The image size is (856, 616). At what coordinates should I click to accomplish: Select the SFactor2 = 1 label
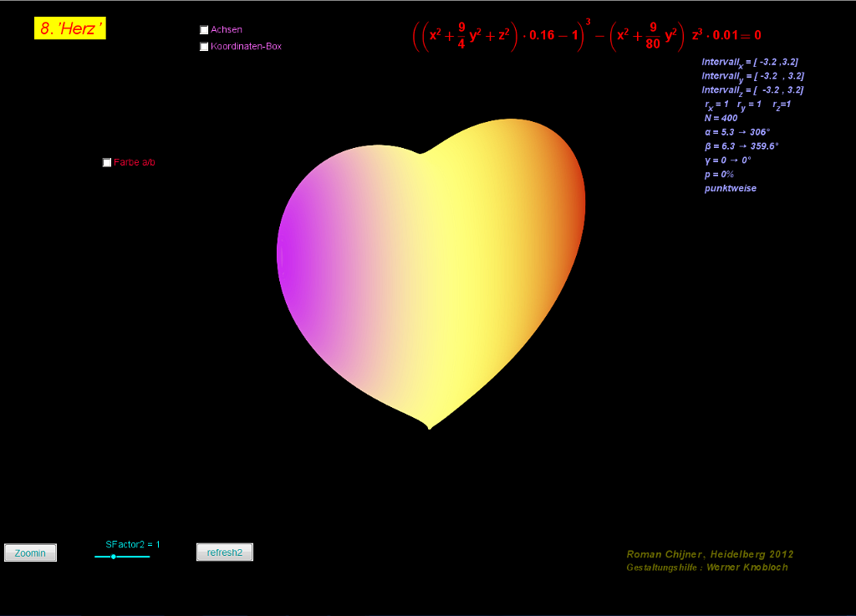pyautogui.click(x=132, y=544)
